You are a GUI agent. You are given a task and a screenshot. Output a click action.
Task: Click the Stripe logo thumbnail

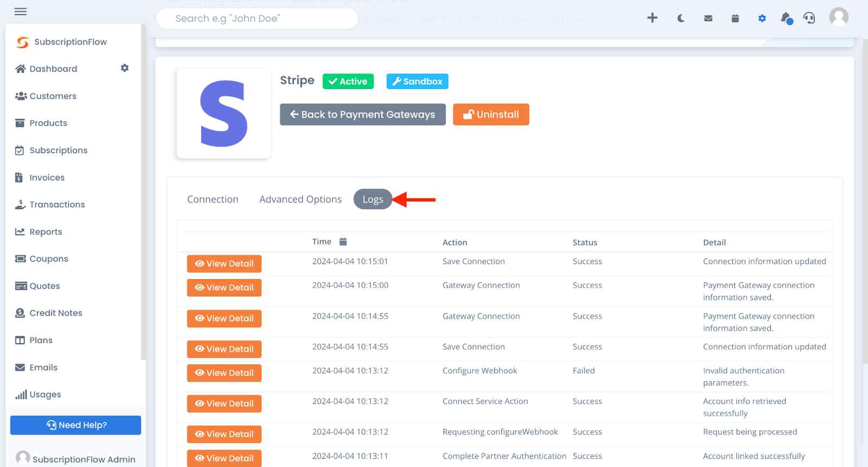click(224, 113)
